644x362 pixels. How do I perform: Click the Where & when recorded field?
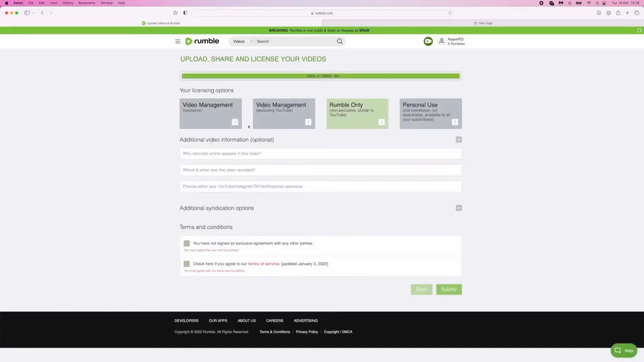pyautogui.click(x=320, y=170)
